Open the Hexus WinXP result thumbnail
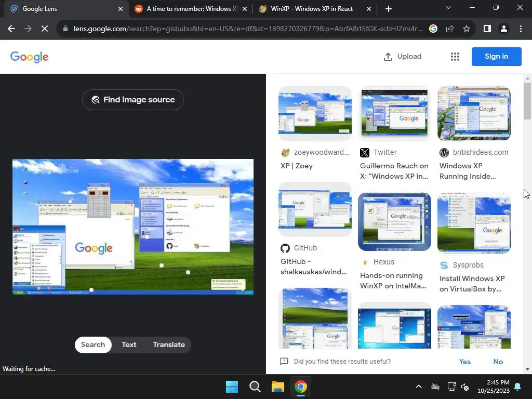 [394, 221]
